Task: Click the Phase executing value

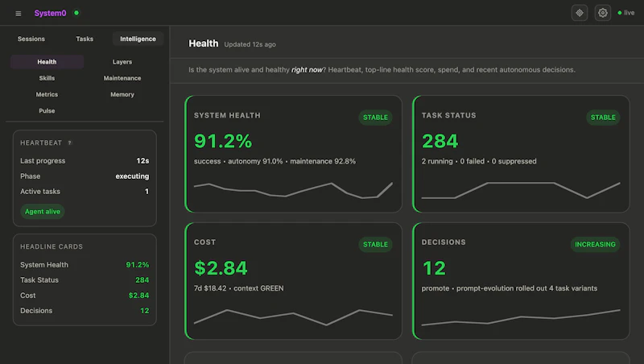Action: click(x=132, y=176)
